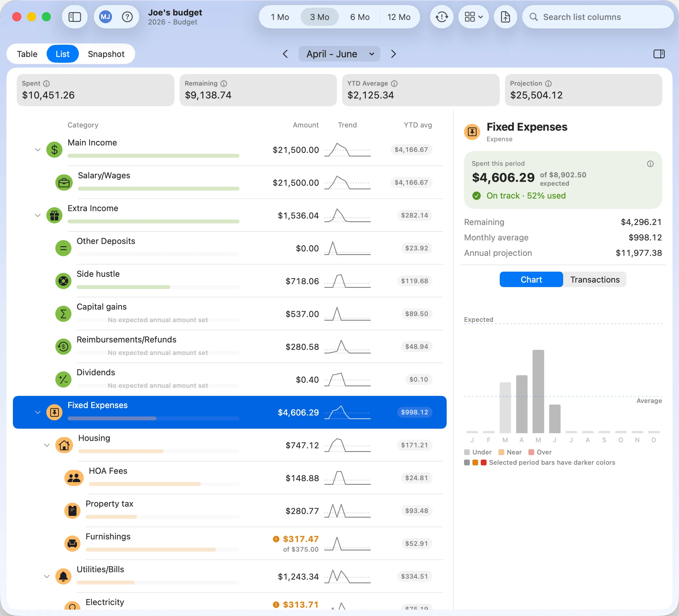Switch to the List view tab
679x616 pixels.
click(63, 54)
